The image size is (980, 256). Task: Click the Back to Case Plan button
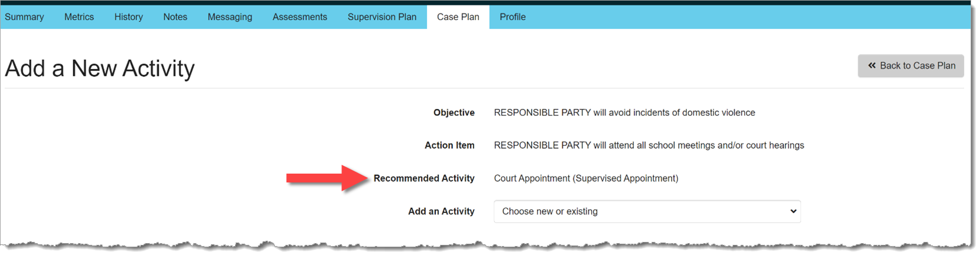pyautogui.click(x=911, y=66)
